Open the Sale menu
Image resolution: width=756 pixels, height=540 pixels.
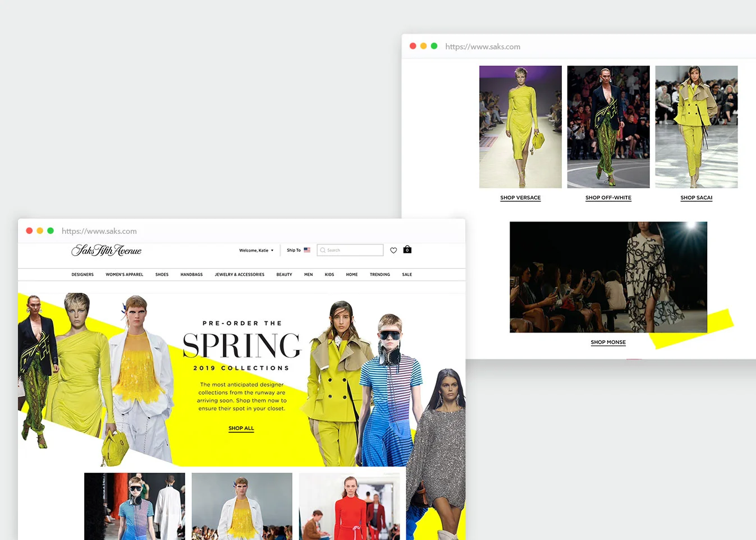(407, 275)
